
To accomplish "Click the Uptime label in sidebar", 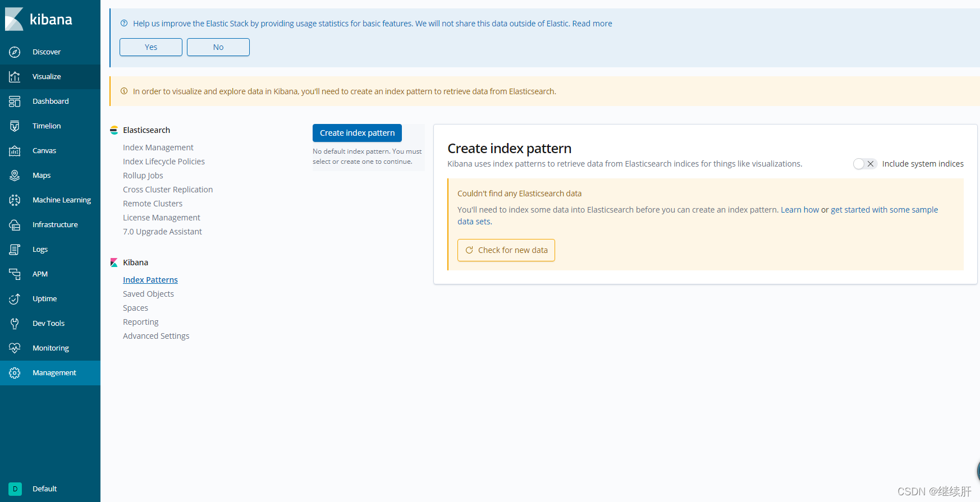I will (44, 299).
